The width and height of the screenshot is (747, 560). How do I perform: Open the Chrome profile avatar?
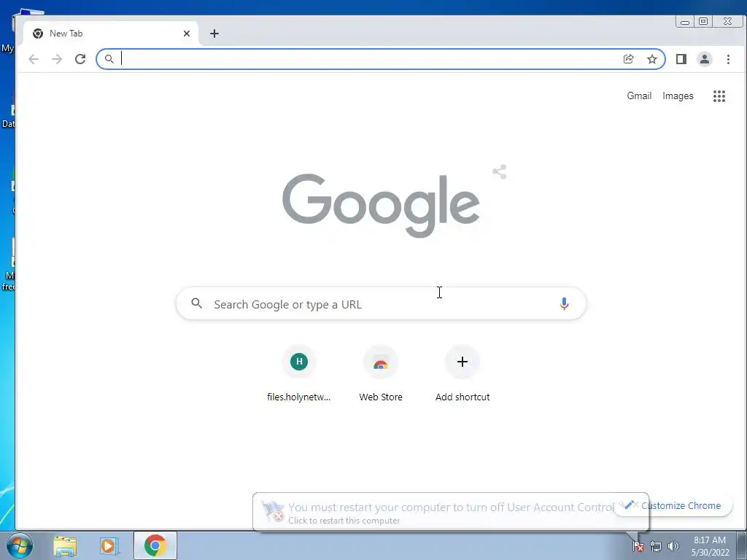[x=705, y=59]
